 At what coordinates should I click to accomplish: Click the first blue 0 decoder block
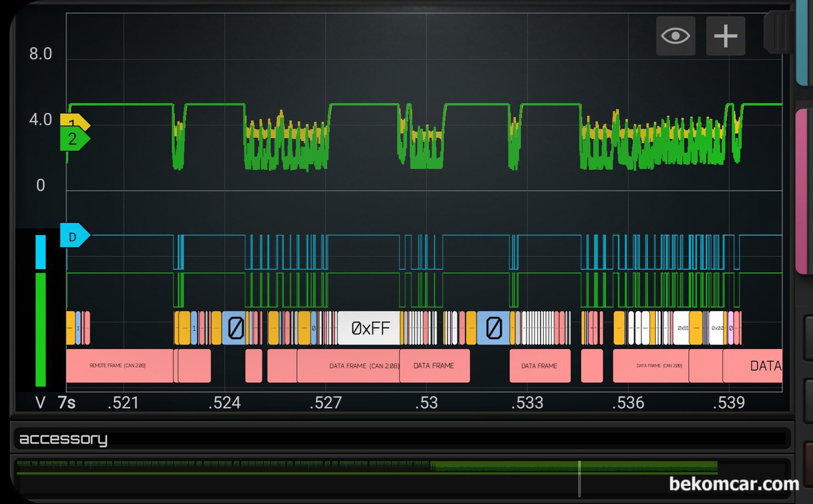coord(235,328)
